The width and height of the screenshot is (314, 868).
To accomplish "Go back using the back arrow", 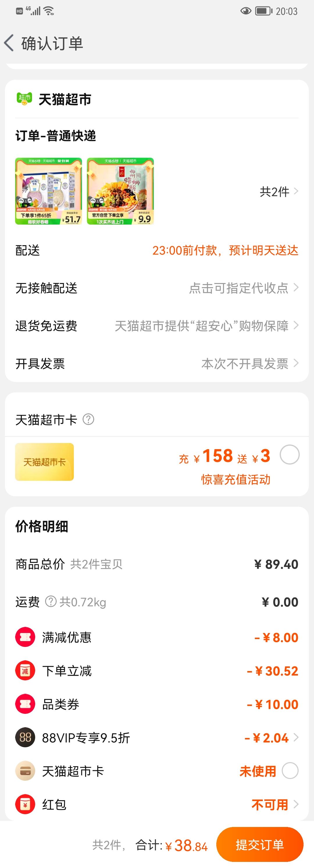I will 9,43.
